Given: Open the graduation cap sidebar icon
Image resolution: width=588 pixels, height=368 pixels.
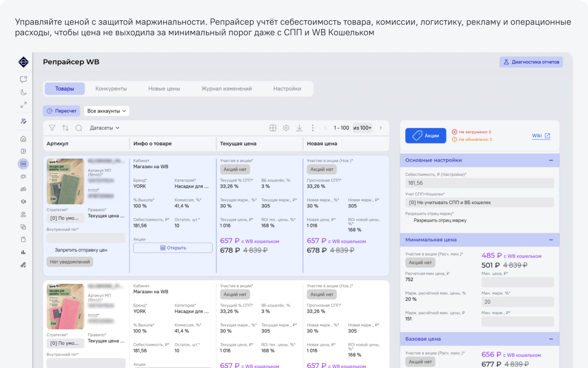Looking at the screenshot, I should tap(23, 201).
